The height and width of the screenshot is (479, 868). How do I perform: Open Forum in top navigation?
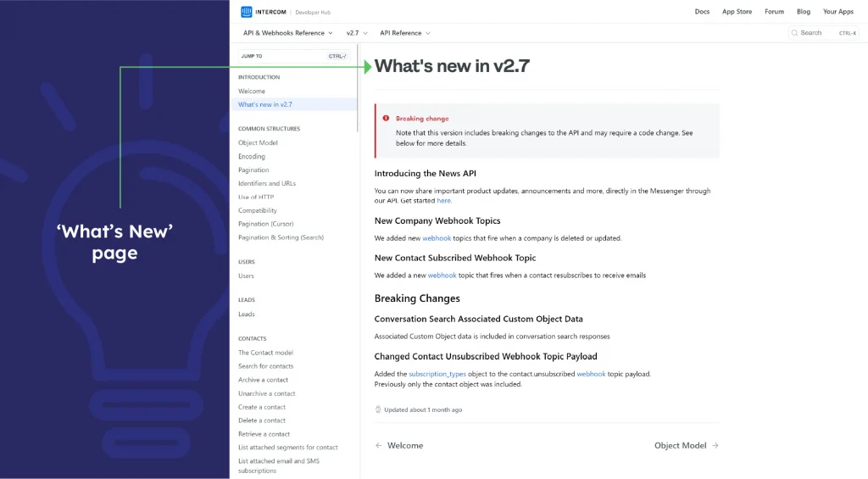point(774,12)
